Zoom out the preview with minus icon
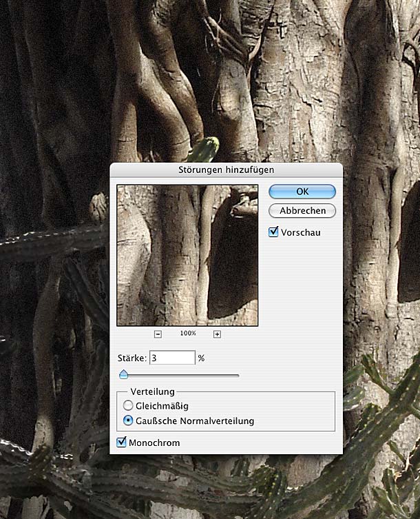 (x=158, y=334)
